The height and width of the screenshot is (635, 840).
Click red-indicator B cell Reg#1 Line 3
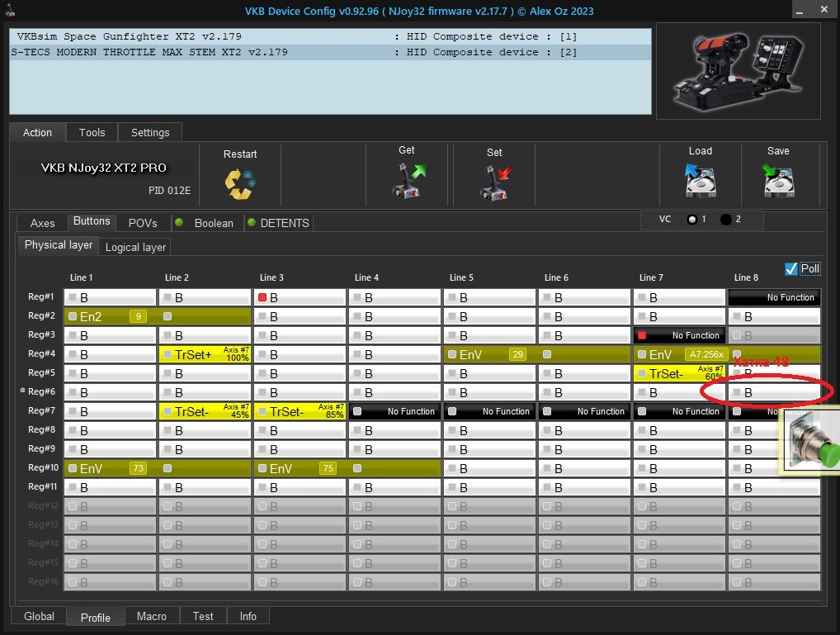(x=300, y=297)
